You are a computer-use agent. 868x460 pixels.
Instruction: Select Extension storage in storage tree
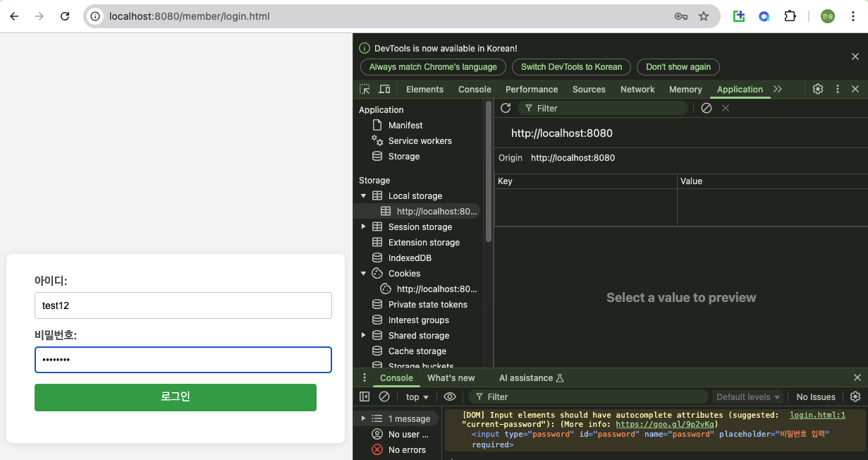[x=424, y=242]
